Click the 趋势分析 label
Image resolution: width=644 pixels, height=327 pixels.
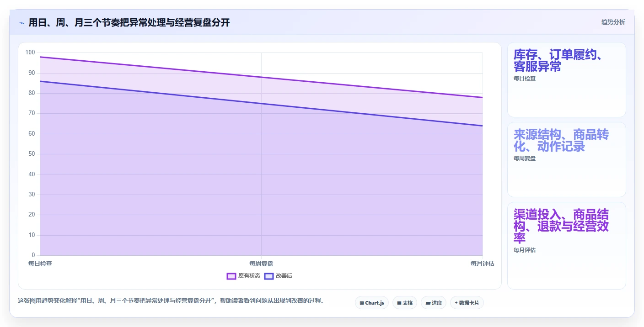[x=613, y=22]
